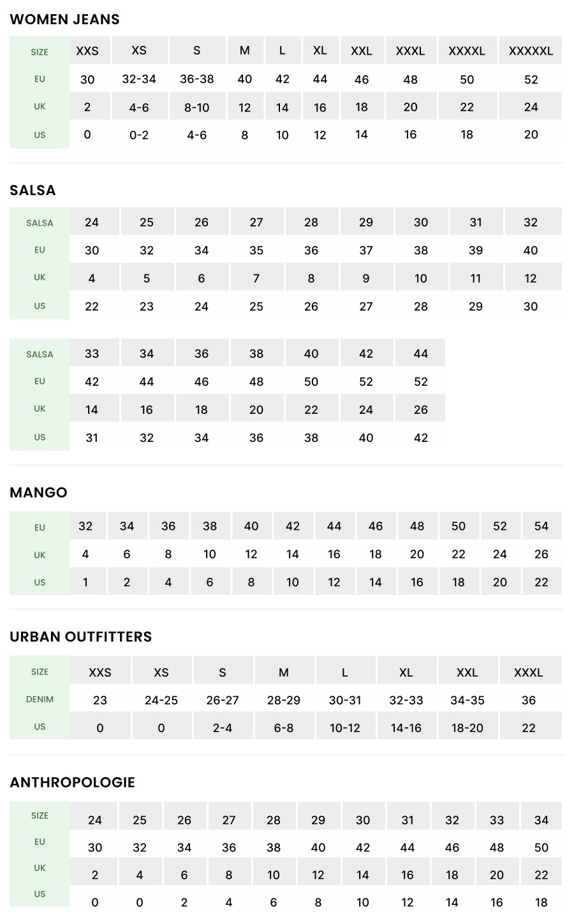Select the XXXL header in Urban Outfitters
574x924 pixels.
tap(529, 672)
